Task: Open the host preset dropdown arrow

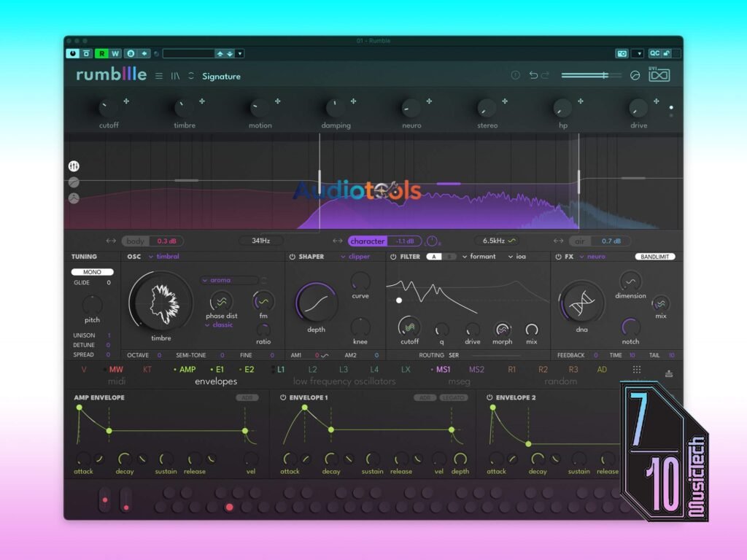Action: click(240, 53)
